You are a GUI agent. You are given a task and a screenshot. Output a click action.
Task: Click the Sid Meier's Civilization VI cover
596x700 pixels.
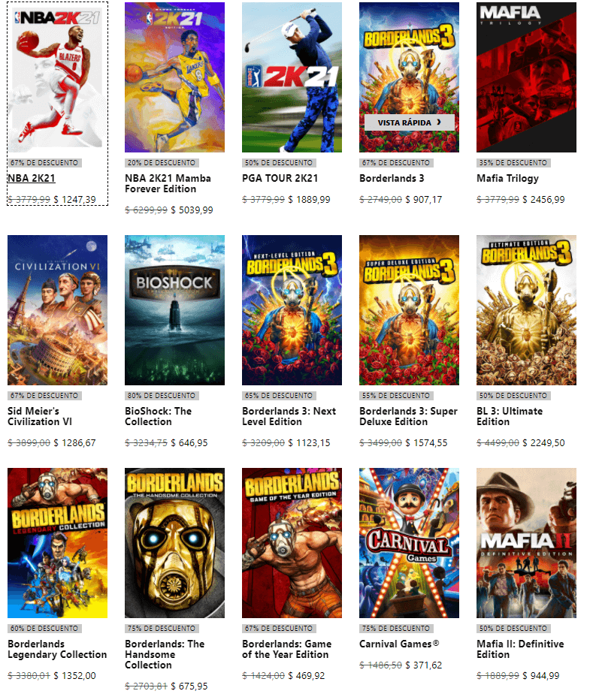point(57,310)
